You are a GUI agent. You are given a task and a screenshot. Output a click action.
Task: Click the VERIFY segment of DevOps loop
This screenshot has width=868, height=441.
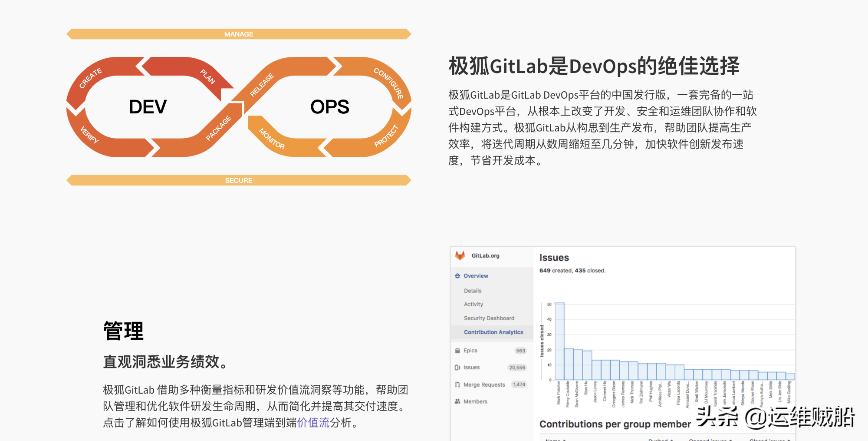pos(89,135)
